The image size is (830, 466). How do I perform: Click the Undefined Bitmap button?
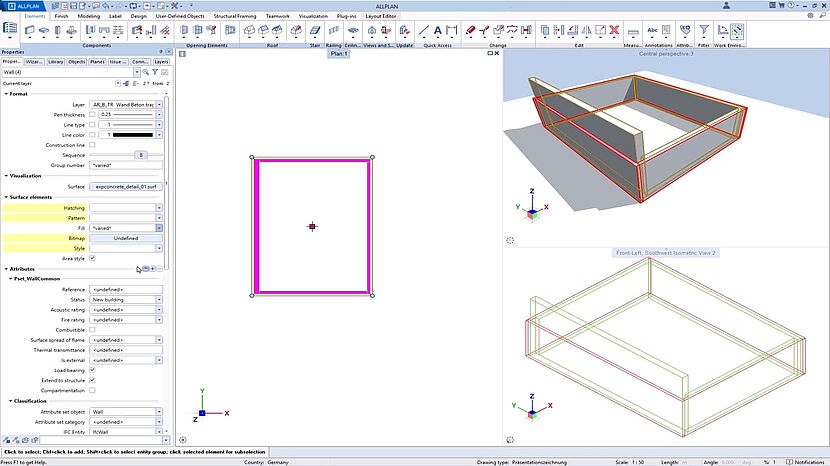(x=126, y=238)
